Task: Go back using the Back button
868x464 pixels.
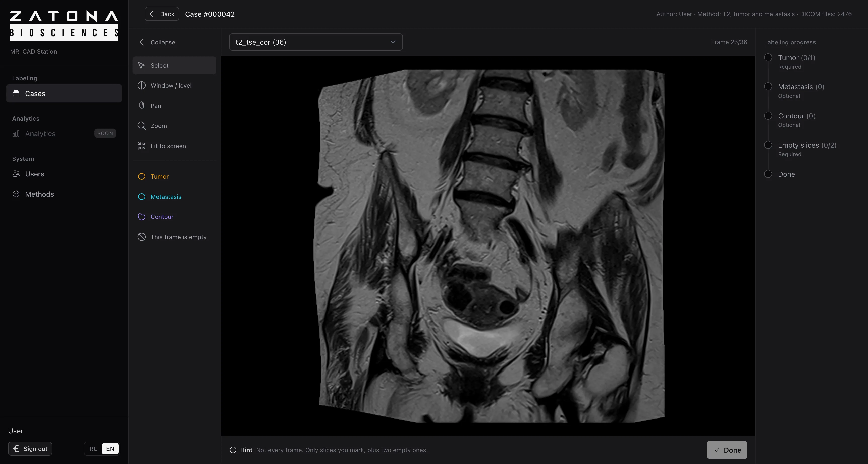Action: [x=162, y=14]
